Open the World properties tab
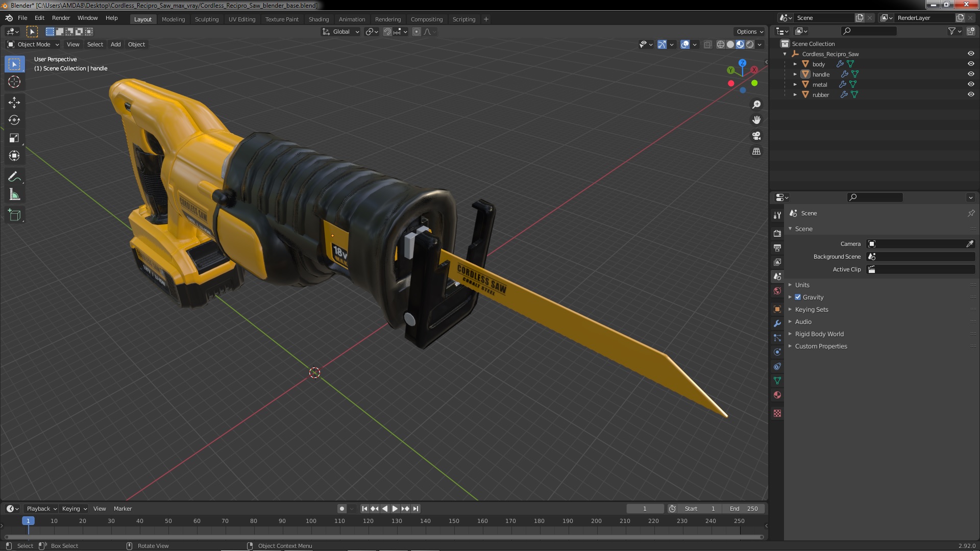The width and height of the screenshot is (980, 551). click(777, 291)
